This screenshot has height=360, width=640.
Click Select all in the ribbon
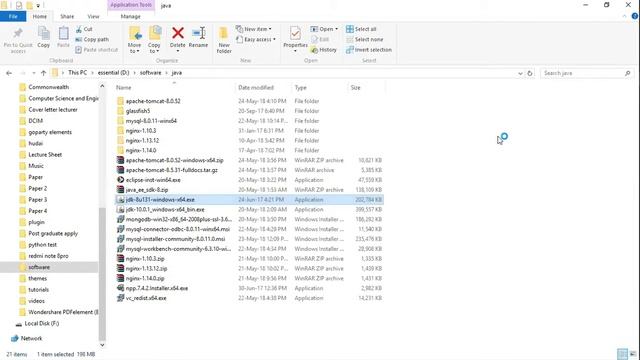[361, 29]
